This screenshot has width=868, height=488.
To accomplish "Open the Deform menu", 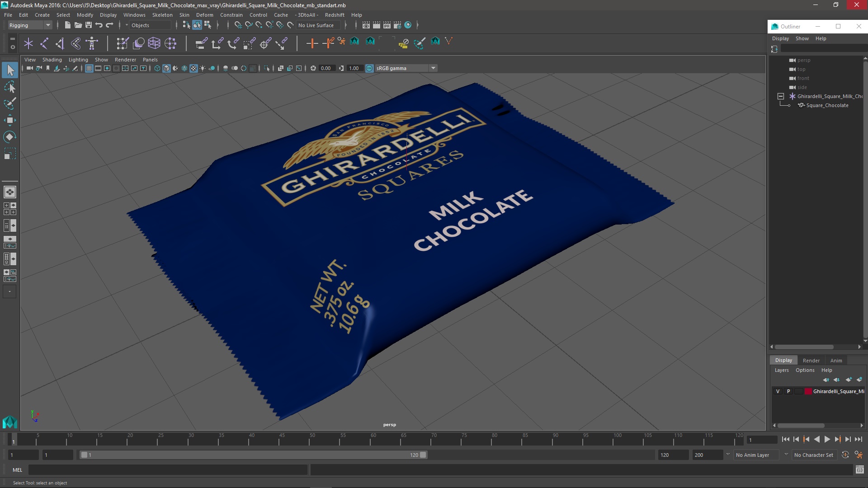I will (x=204, y=15).
